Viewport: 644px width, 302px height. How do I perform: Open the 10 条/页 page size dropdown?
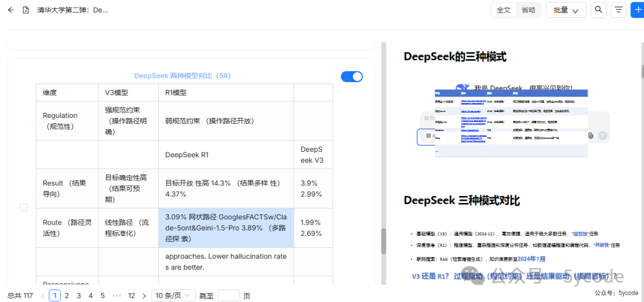pyautogui.click(x=174, y=295)
